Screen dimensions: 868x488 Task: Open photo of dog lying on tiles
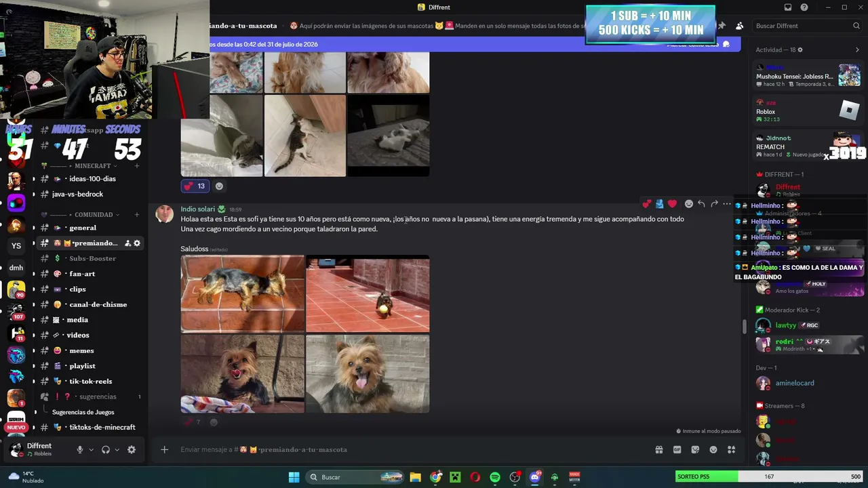[242, 293]
